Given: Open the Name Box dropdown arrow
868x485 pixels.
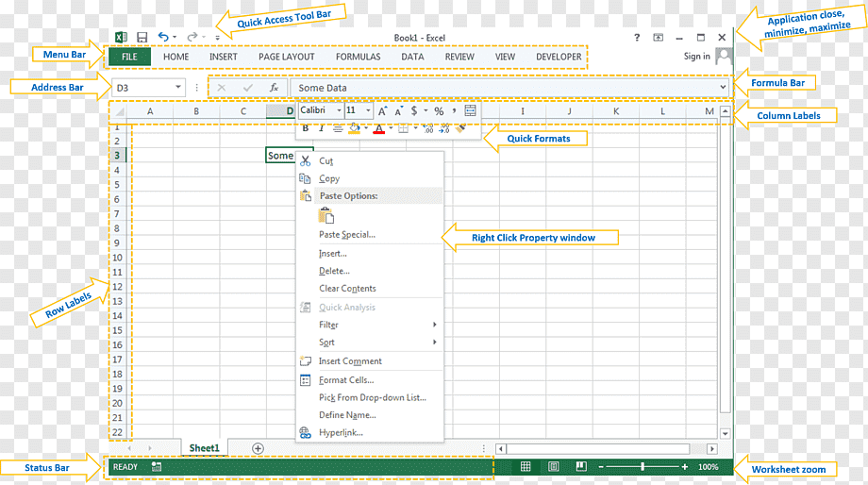Looking at the screenshot, I should coord(178,87).
